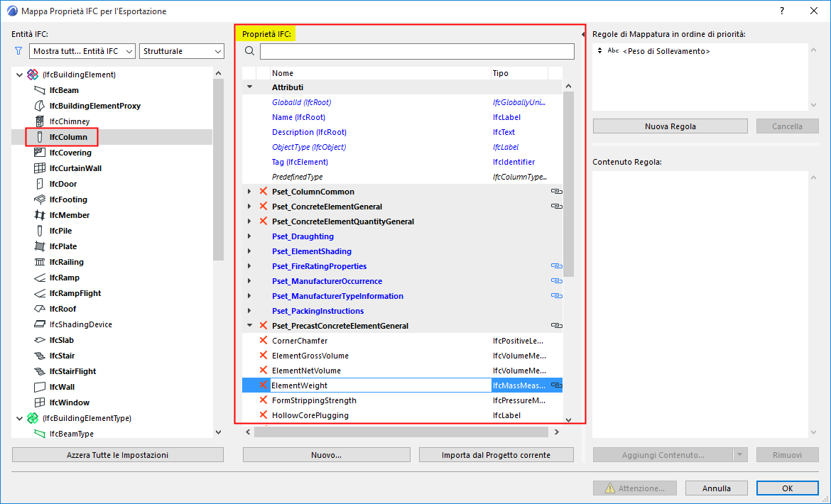831x504 pixels.
Task: Select the IfcCurtainWall icon
Action: [40, 168]
